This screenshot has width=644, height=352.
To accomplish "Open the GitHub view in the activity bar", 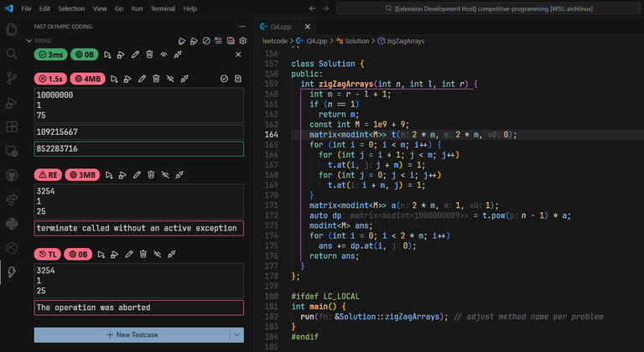I will pyautogui.click(x=12, y=175).
